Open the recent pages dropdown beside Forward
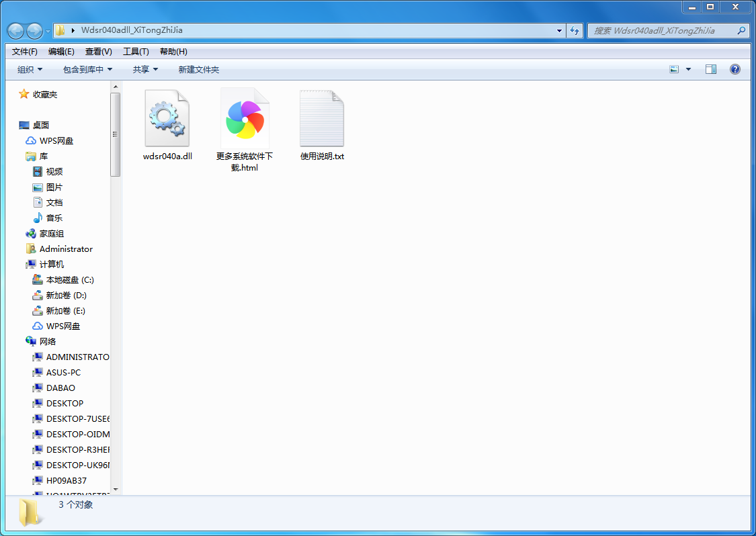 click(x=48, y=32)
